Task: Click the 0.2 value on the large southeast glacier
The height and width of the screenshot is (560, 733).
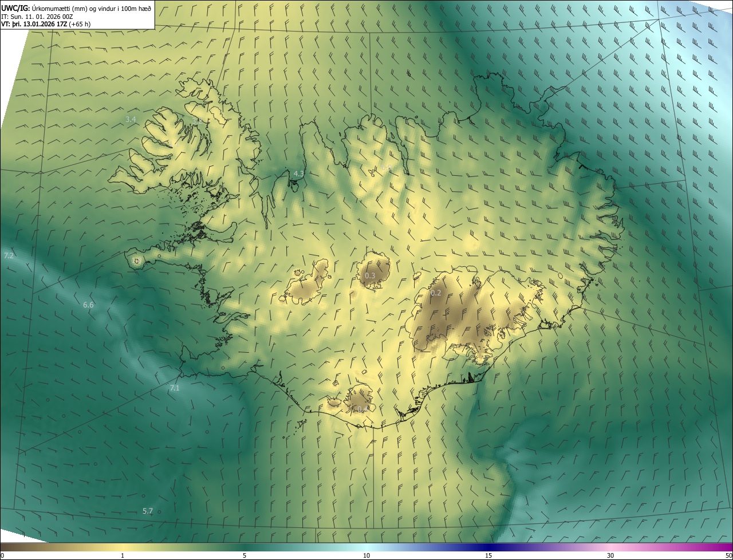Action: coord(436,293)
